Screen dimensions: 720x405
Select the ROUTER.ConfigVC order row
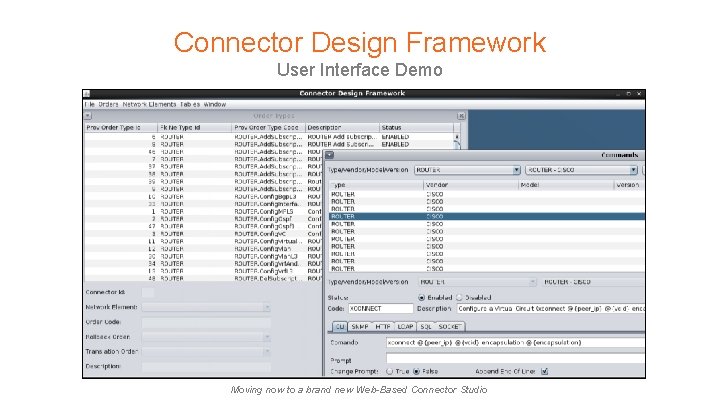(x=203, y=234)
